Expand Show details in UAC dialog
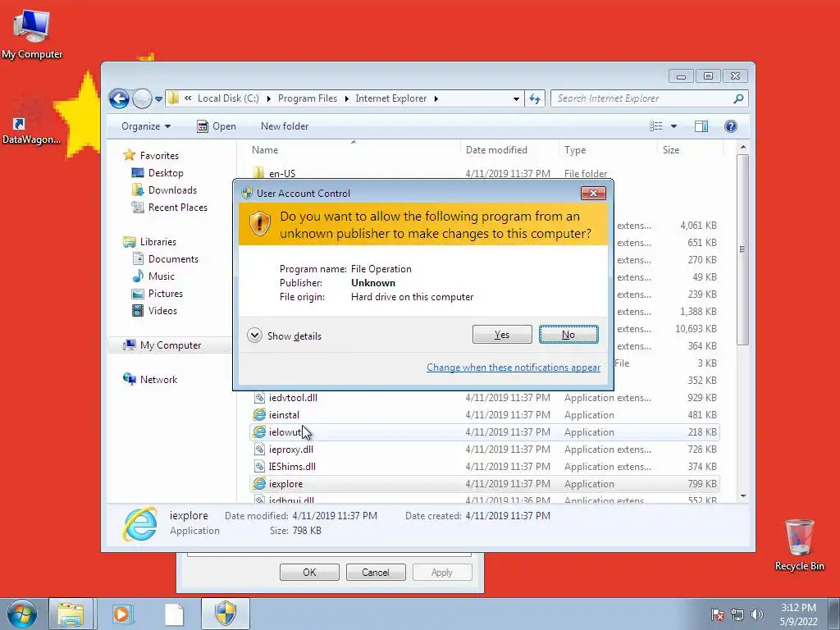This screenshot has width=840, height=630. [285, 336]
